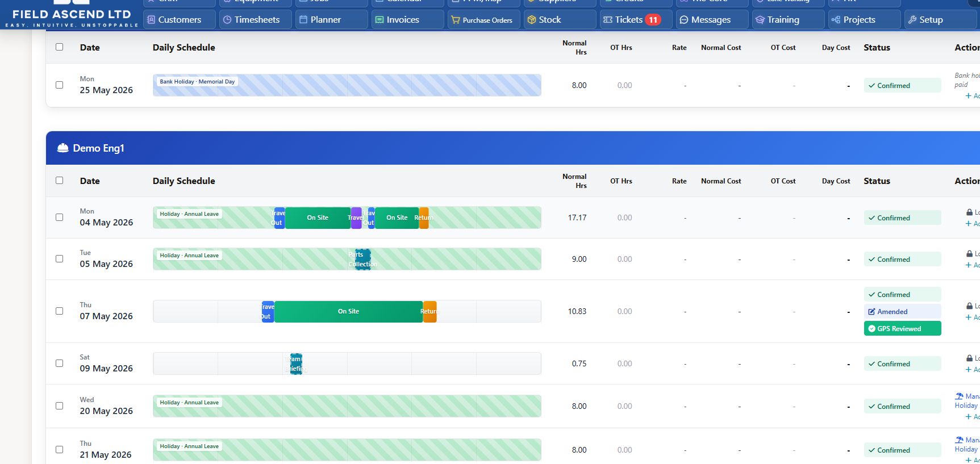The image size is (980, 464).
Task: Click the Purchase Orders cart icon
Action: click(456, 20)
